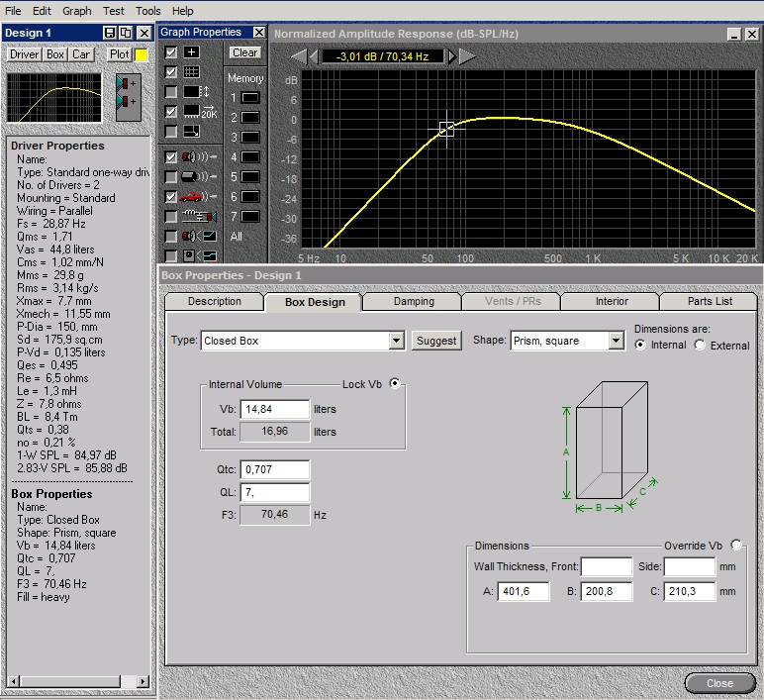
Task: Uncheck the car cabin response checkbox
Action: pyautogui.click(x=171, y=196)
